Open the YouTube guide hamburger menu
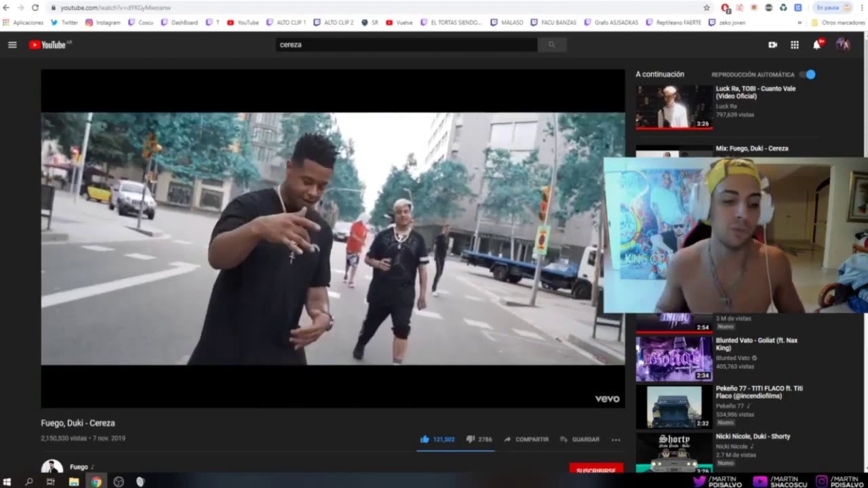Image resolution: width=868 pixels, height=488 pixels. [12, 45]
